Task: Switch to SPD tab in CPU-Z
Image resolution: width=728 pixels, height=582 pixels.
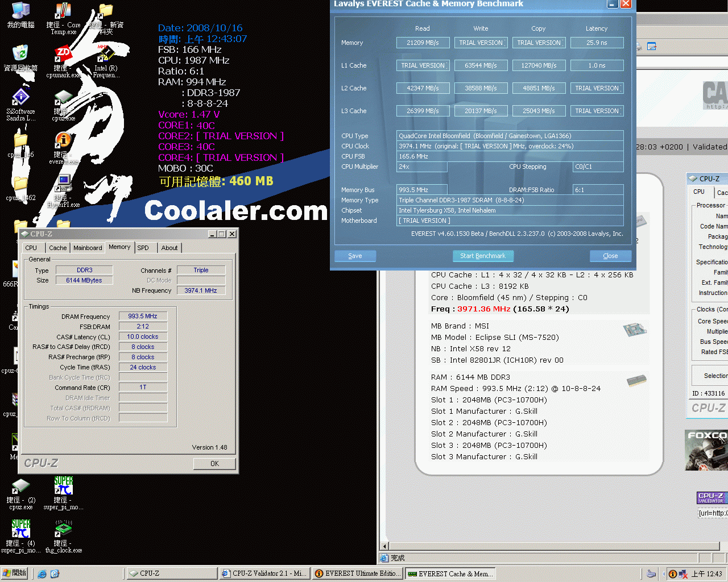Action: [x=143, y=248]
